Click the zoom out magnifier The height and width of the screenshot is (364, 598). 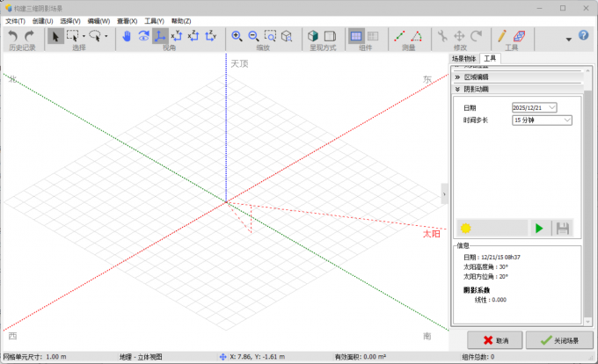pos(253,36)
